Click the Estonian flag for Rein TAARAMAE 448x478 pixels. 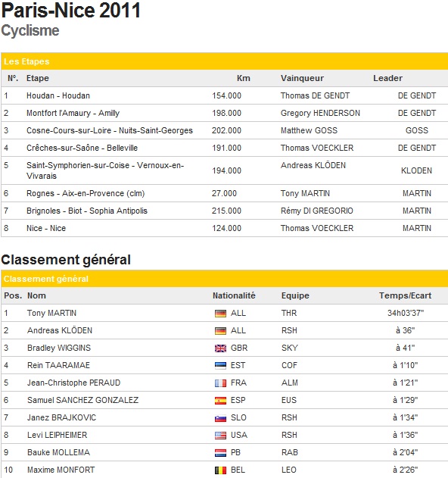coord(220,366)
